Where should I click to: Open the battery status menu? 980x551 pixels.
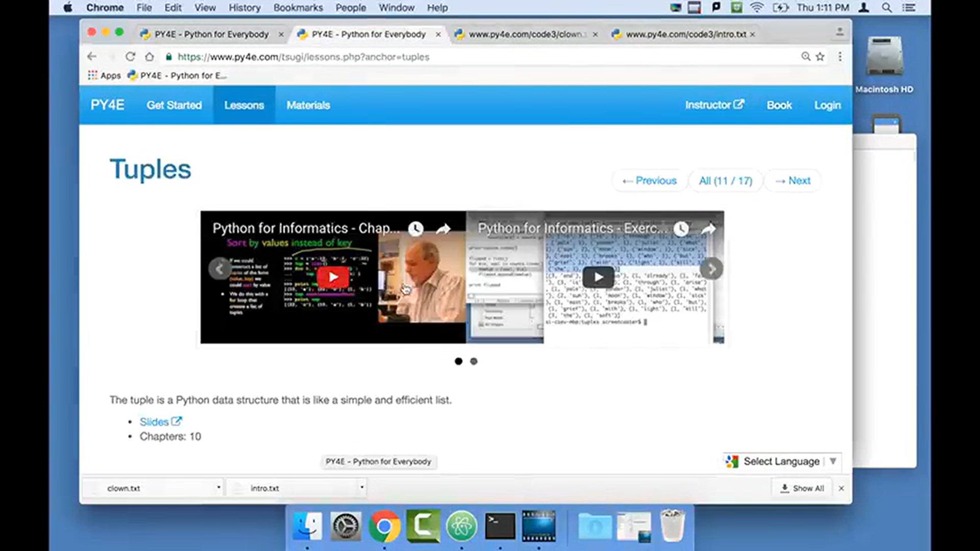[780, 8]
